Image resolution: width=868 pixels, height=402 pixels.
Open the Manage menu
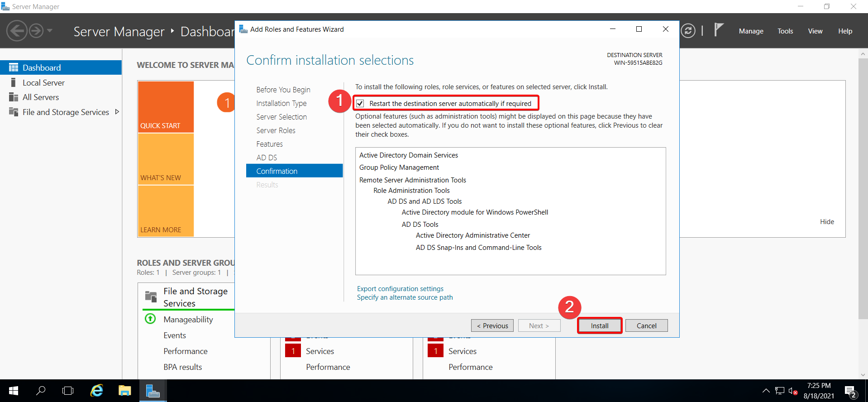point(751,31)
